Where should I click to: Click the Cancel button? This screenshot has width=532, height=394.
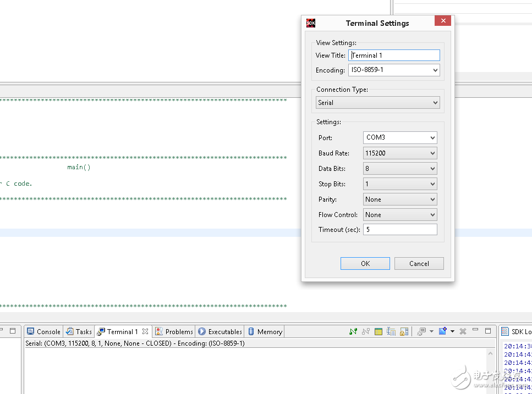click(419, 264)
